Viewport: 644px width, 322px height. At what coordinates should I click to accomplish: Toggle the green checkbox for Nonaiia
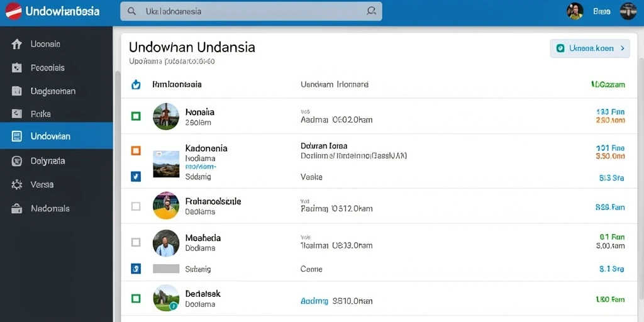coord(136,116)
